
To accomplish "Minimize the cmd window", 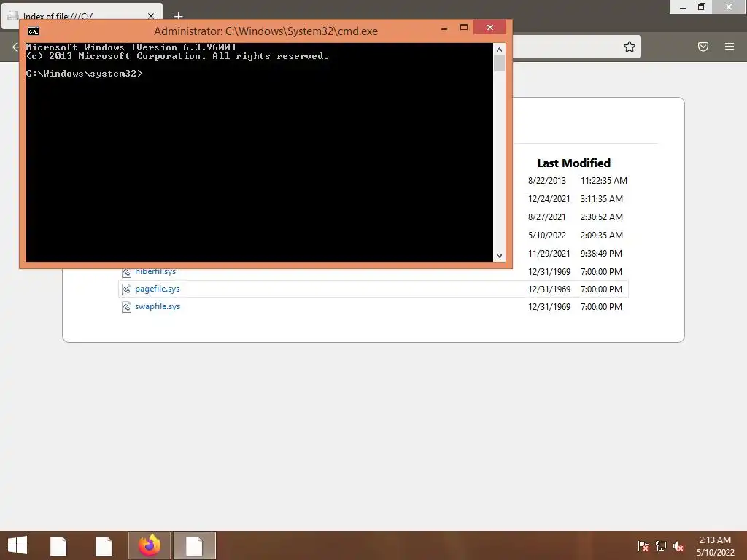I will [444, 28].
